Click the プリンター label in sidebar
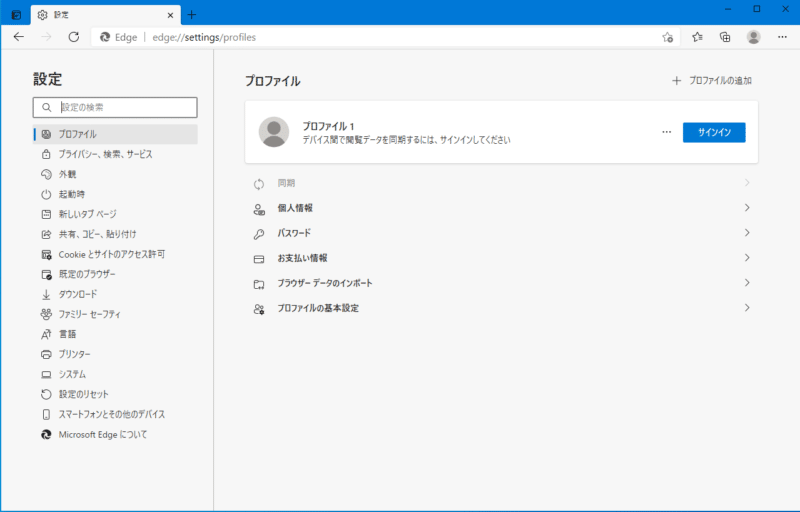800x512 pixels. 74,354
